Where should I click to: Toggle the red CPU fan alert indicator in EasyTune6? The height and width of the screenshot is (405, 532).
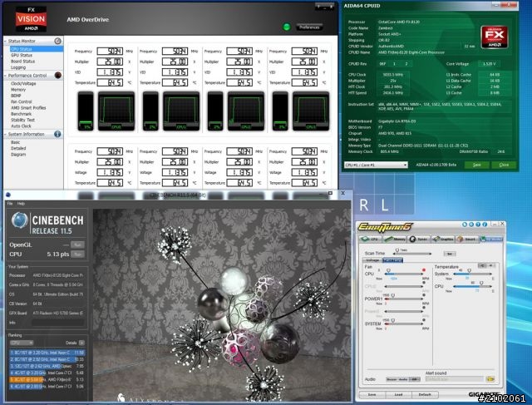(424, 270)
